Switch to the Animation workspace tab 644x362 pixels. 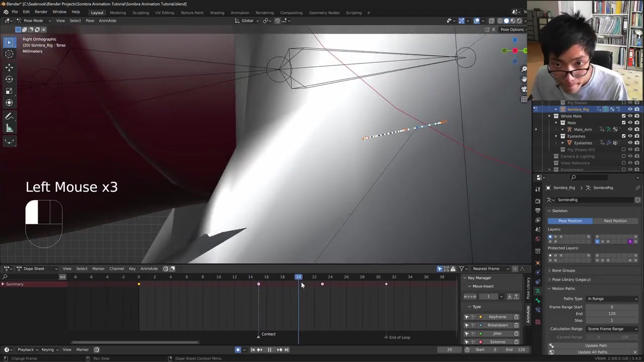[239, 13]
